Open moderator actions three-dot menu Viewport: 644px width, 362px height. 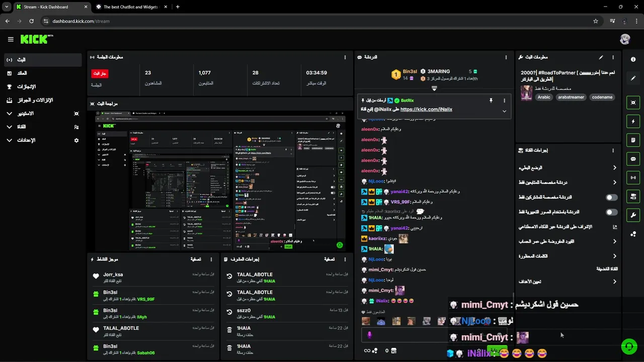click(345, 259)
